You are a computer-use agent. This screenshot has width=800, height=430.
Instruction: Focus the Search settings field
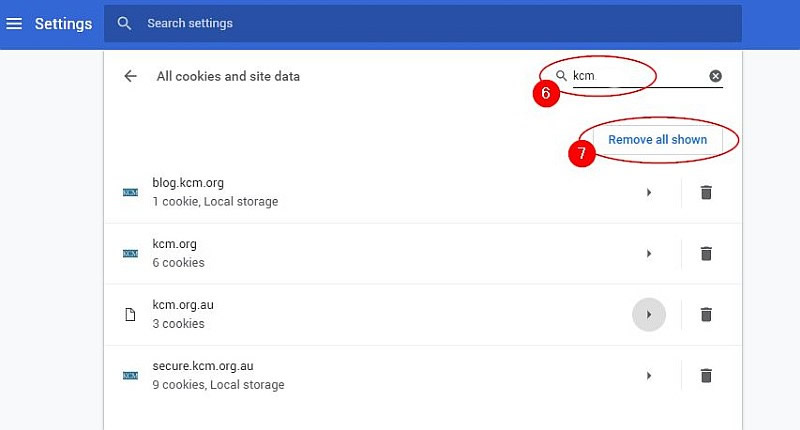point(423,23)
